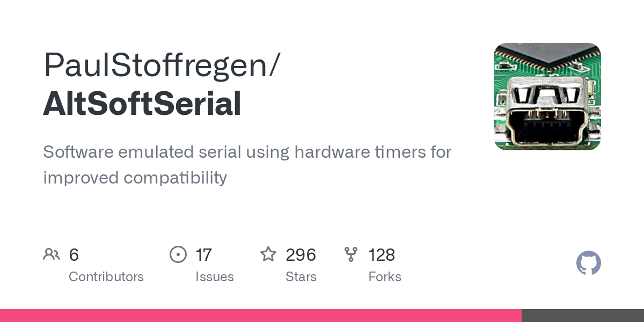Viewport: 644px width, 322px height.
Task: Select the 296 stars count
Action: (301, 255)
